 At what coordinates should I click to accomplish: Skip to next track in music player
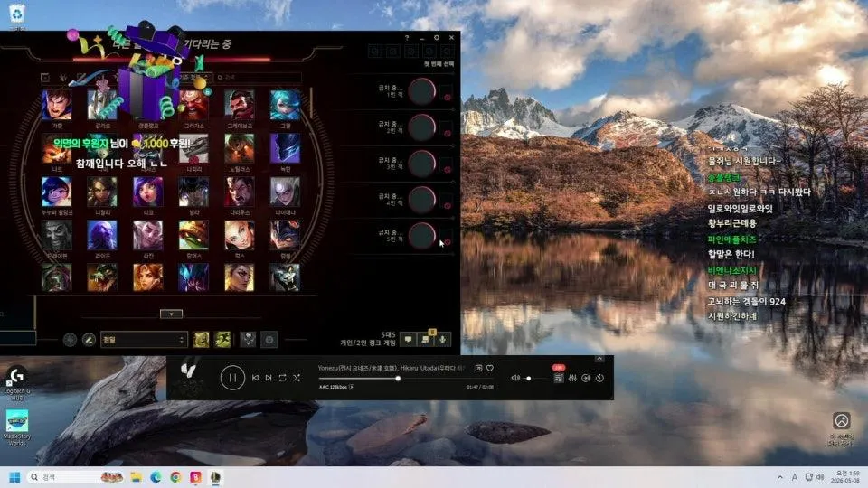269,378
